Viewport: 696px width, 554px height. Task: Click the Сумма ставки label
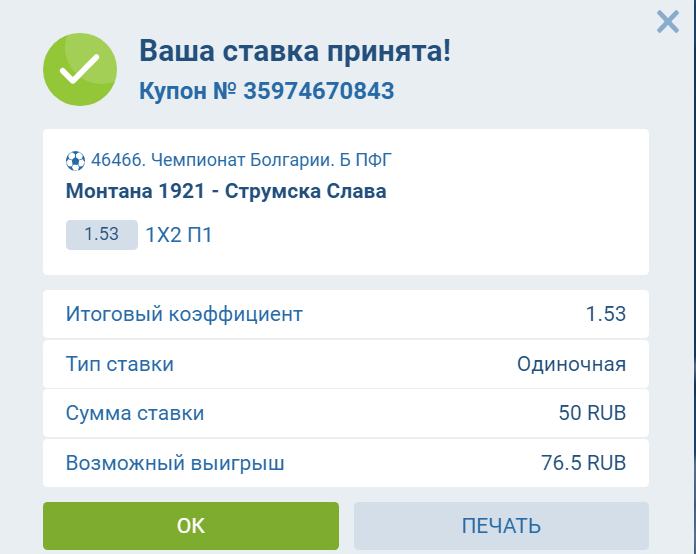tap(135, 413)
